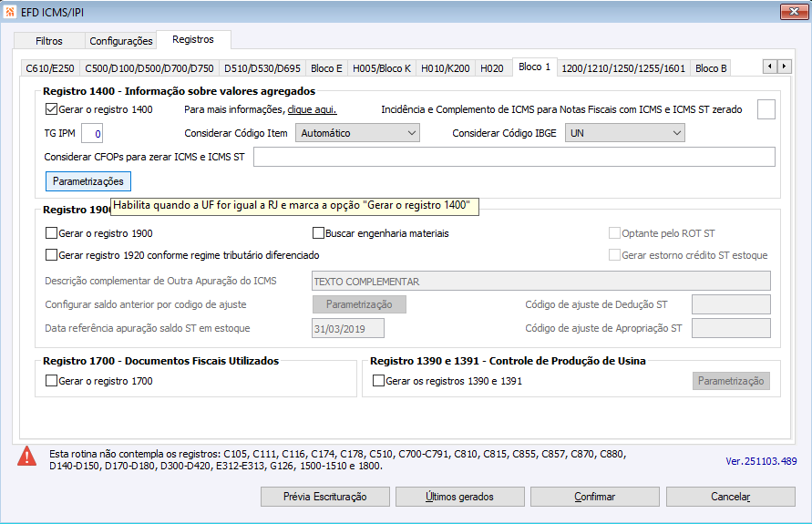Viewport: 812px width, 524px height.
Task: Click the 'Registro 1390 e 1391 - Controle de Produção' heading
Action: coord(508,361)
